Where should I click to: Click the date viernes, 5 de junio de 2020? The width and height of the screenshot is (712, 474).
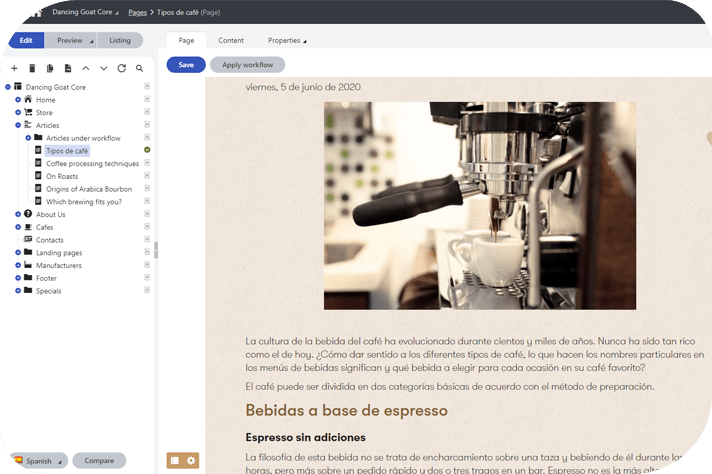303,87
